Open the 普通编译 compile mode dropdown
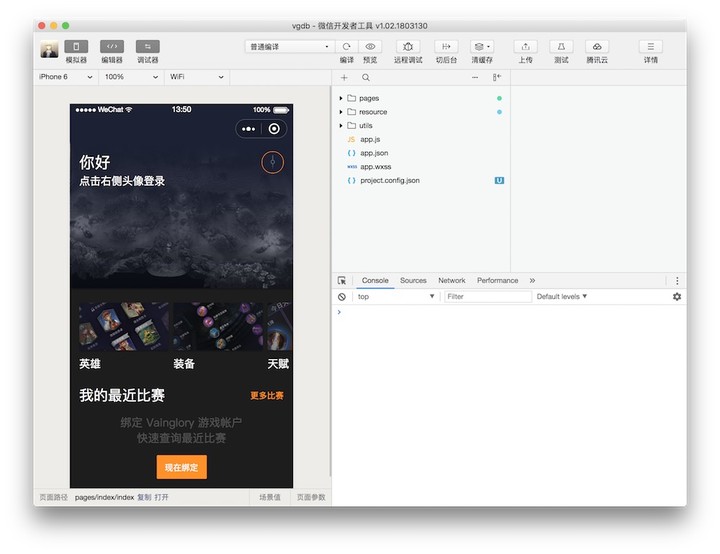 coord(289,46)
